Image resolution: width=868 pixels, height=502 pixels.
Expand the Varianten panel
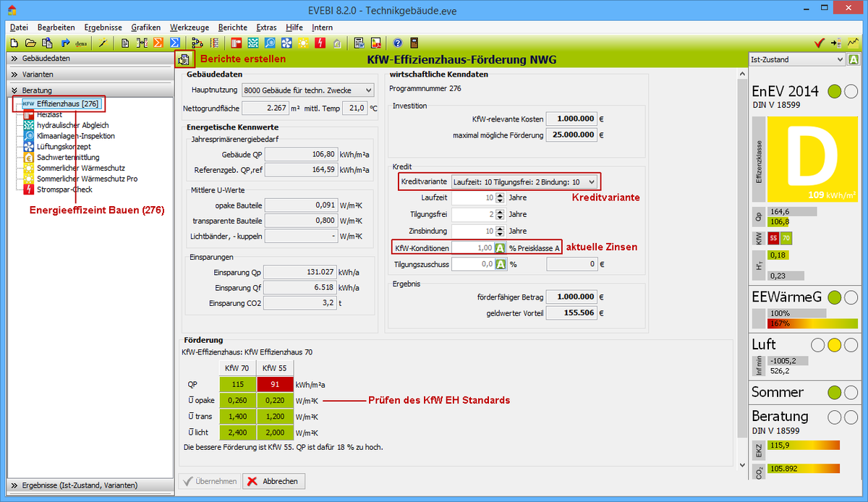pyautogui.click(x=90, y=75)
